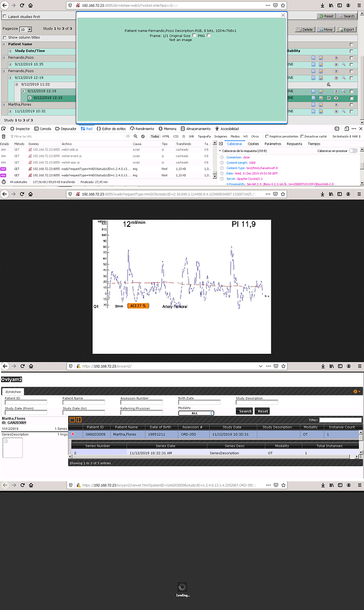Screen dimensions: 364x610
Task: Click address bar of WADO image window
Action: [176, 194]
